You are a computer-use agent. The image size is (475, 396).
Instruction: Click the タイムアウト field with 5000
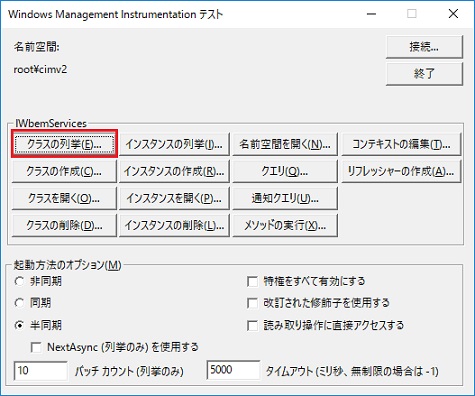tap(233, 370)
